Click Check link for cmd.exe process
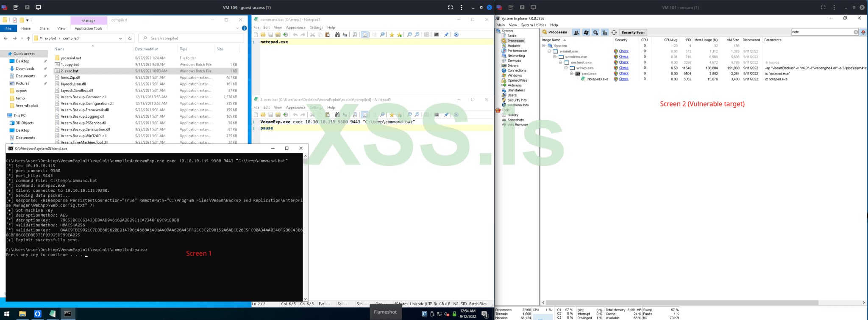 (x=623, y=74)
